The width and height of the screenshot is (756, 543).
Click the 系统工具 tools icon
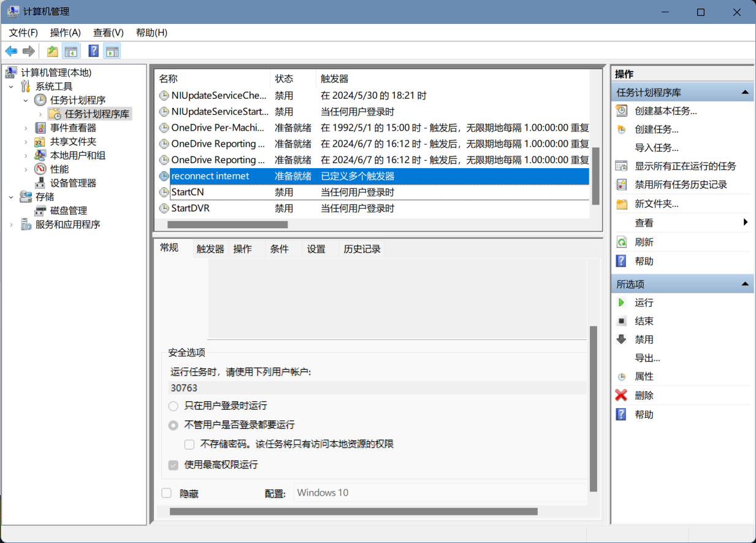click(26, 87)
